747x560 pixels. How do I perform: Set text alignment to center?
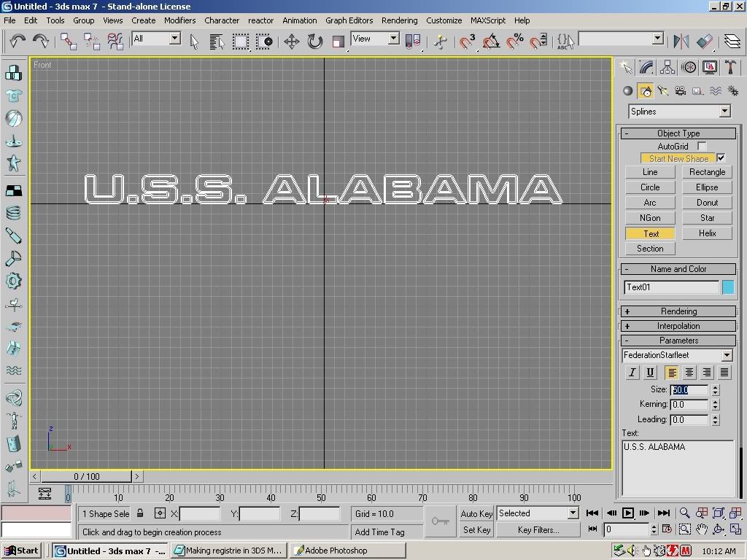click(689, 373)
